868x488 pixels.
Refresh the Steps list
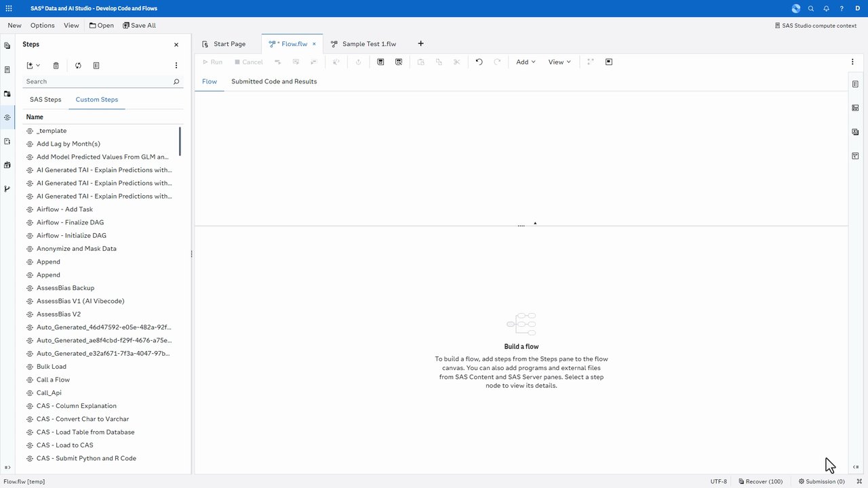(x=78, y=66)
